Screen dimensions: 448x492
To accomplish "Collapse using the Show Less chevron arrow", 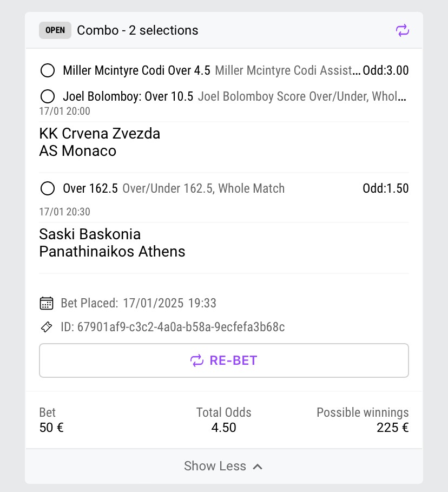I will tap(258, 467).
